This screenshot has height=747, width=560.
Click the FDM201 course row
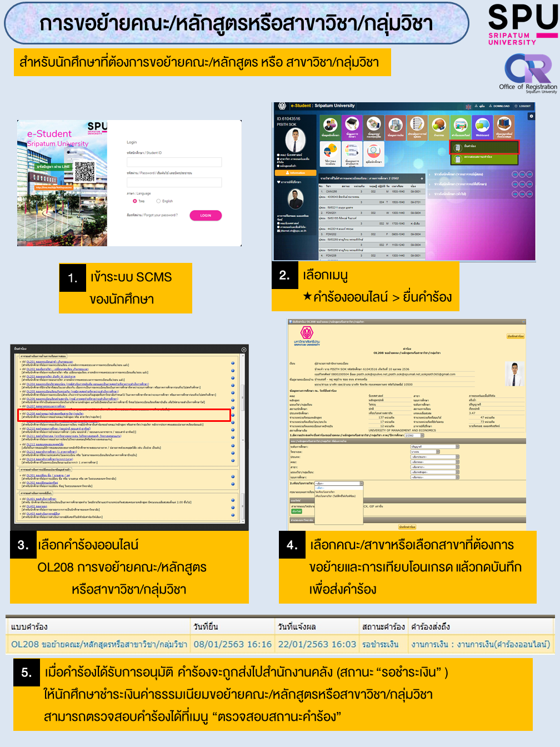[x=371, y=213]
